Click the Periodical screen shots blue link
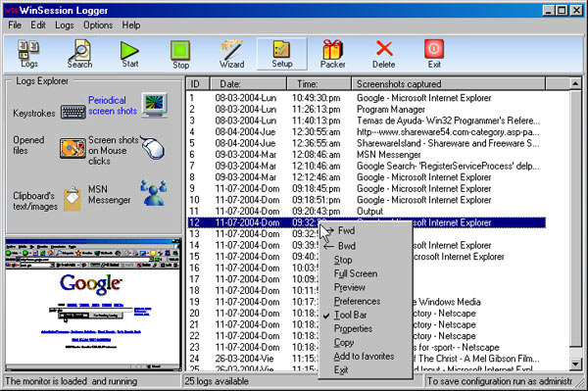Image resolution: width=588 pixels, height=391 pixels. click(113, 106)
